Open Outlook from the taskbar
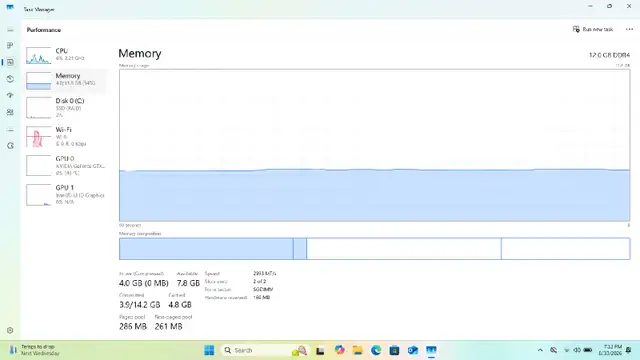The height and width of the screenshot is (360, 640). (413, 350)
